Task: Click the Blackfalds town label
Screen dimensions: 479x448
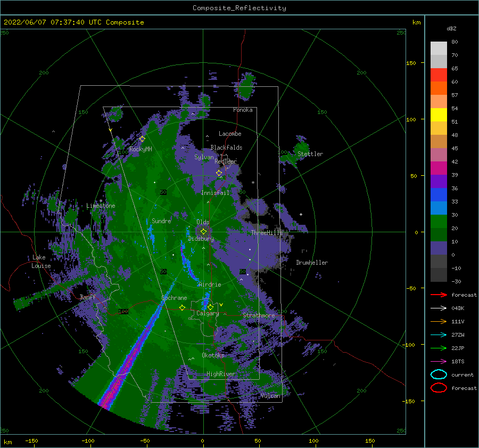Action: click(226, 148)
